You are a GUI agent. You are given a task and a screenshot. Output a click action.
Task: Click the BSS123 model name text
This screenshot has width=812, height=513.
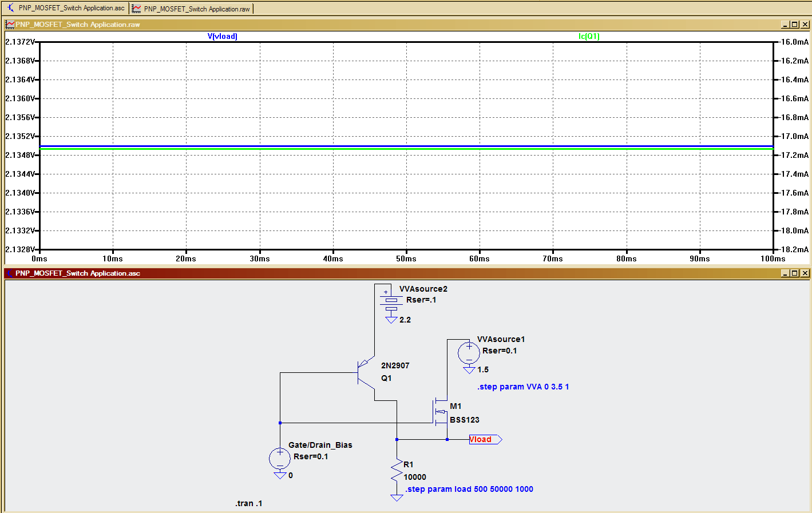465,420
